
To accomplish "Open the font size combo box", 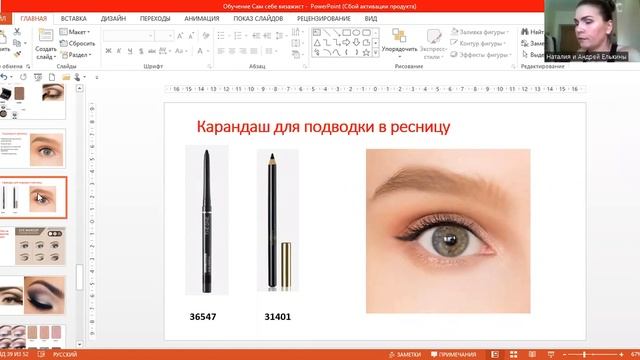I will [x=164, y=36].
